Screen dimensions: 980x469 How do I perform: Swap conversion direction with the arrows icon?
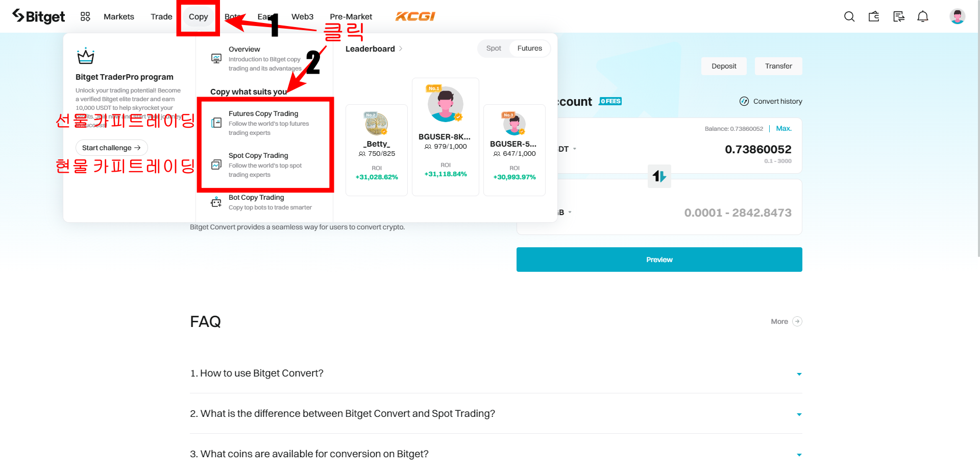(659, 176)
